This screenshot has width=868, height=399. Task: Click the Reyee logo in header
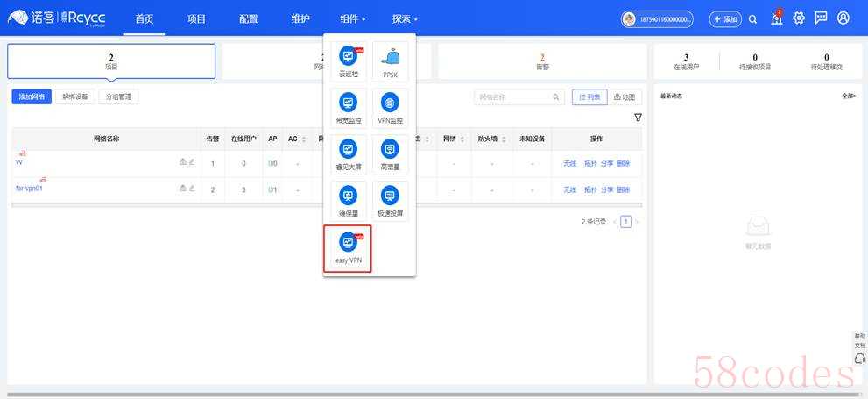pyautogui.click(x=56, y=18)
